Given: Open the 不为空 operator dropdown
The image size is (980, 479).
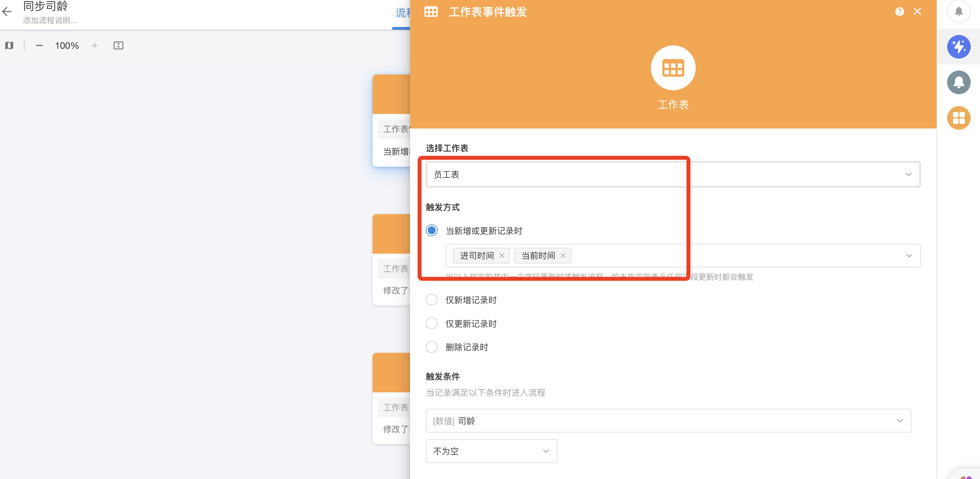Looking at the screenshot, I should click(x=545, y=451).
